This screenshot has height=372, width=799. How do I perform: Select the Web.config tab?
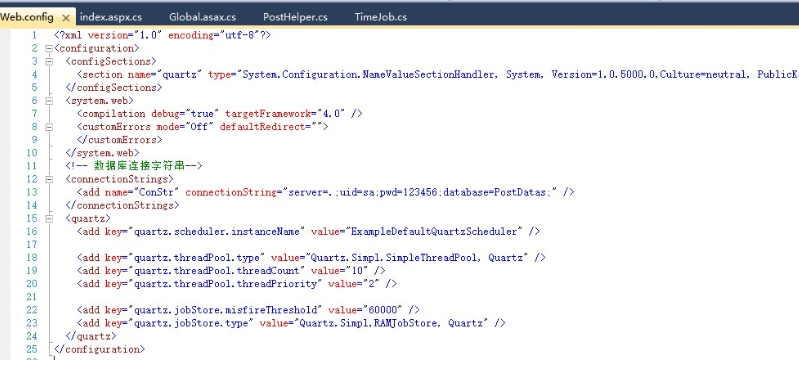[27, 17]
